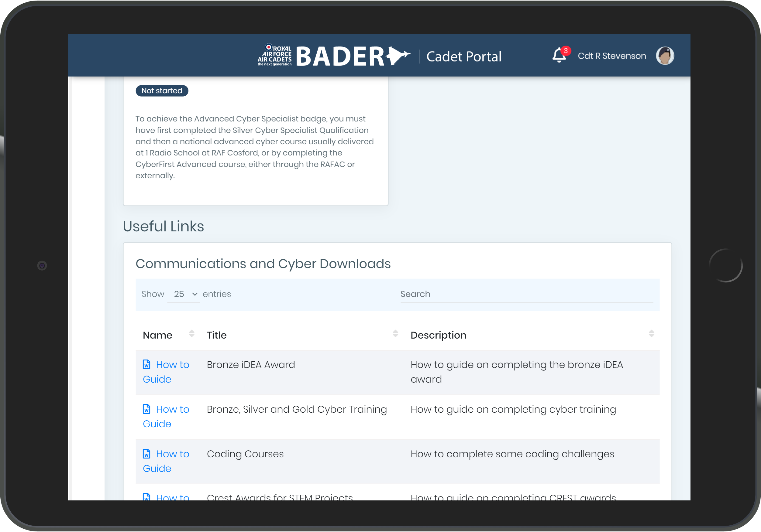Sort table by Name column arrows
The height and width of the screenshot is (532, 761).
pyautogui.click(x=191, y=334)
